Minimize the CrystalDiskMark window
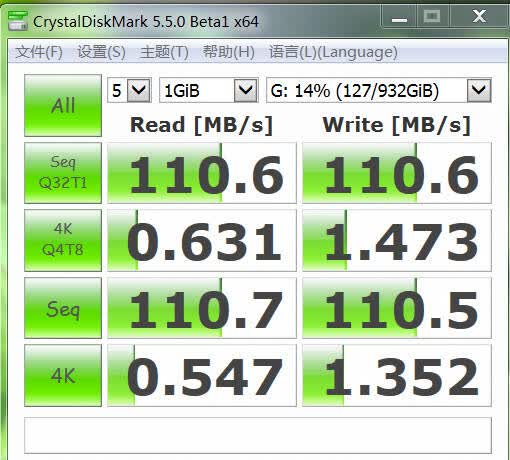Image resolution: width=510 pixels, height=460 pixels. pos(399,17)
